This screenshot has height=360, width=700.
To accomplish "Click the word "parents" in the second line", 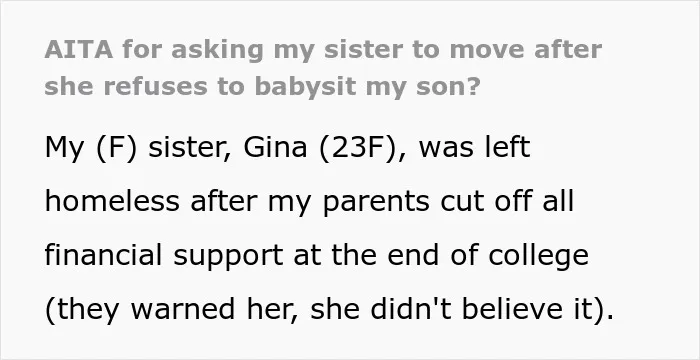I will tap(375, 203).
